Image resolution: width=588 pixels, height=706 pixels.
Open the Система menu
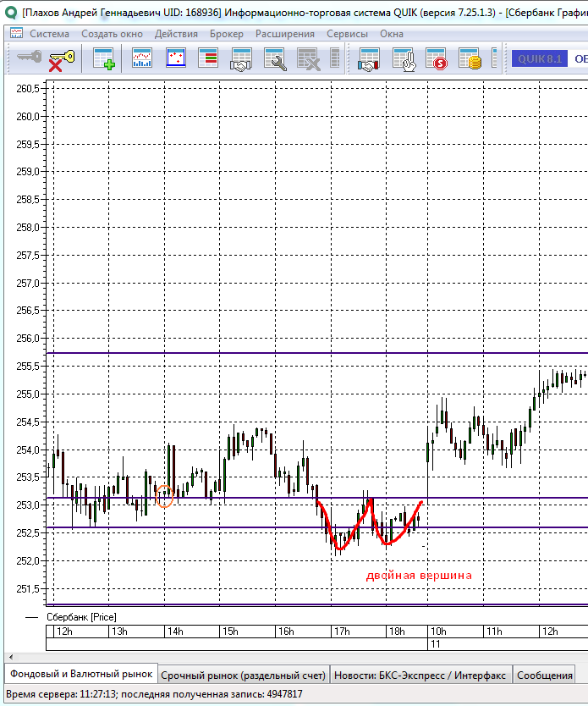click(49, 34)
